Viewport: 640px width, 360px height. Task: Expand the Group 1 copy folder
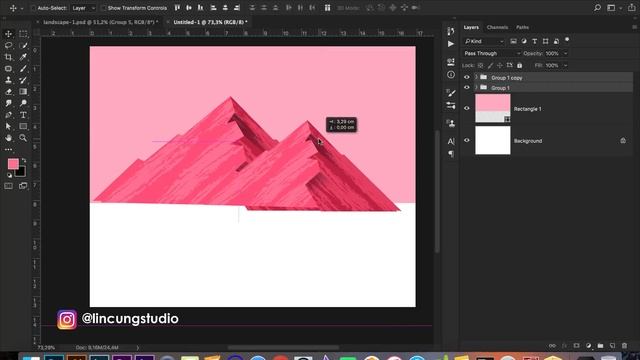[x=476, y=77]
